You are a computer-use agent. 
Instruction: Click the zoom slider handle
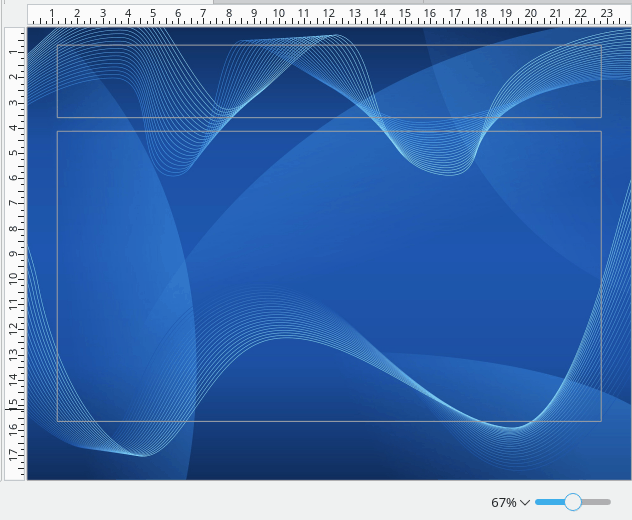coord(573,502)
